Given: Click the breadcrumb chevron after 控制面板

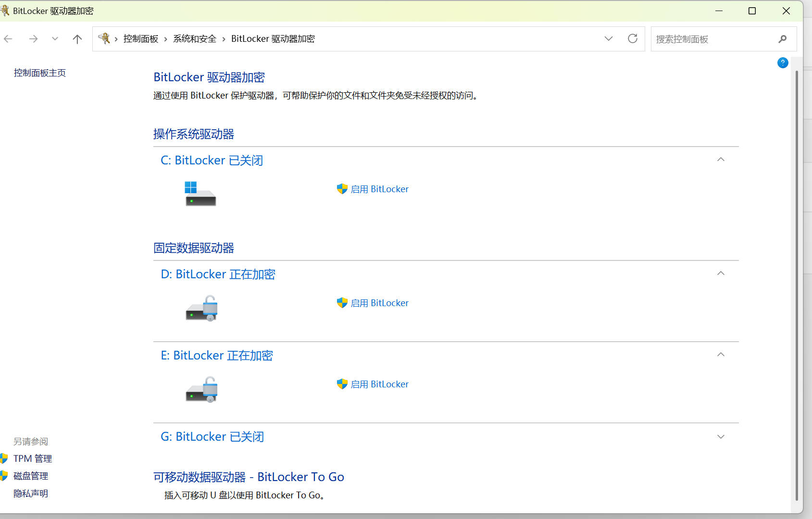Looking at the screenshot, I should [x=166, y=39].
